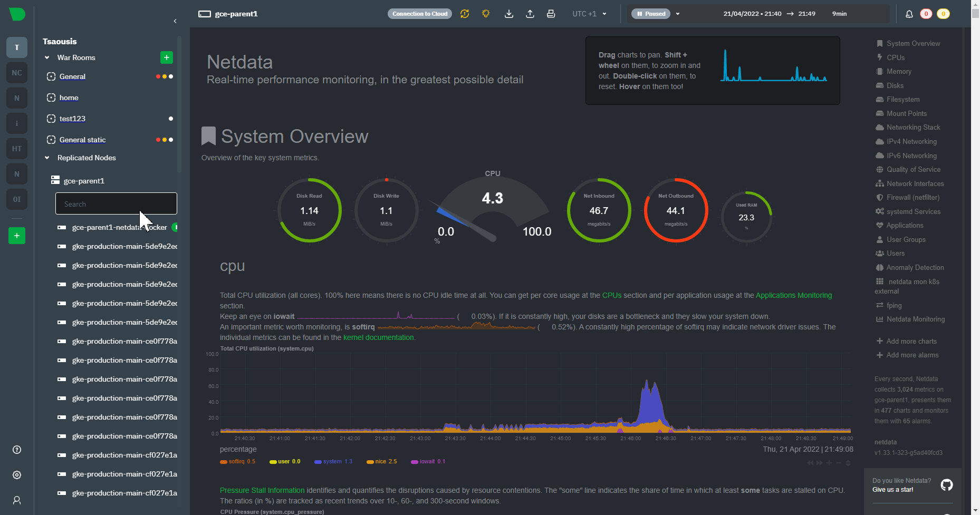Click the refresh sync icon in top bar
The image size is (980, 515).
pos(465,14)
